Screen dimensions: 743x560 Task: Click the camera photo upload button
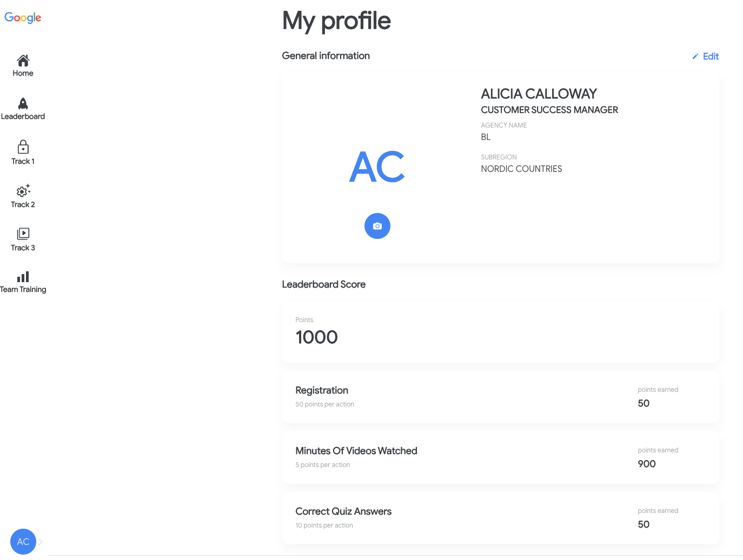tap(377, 226)
